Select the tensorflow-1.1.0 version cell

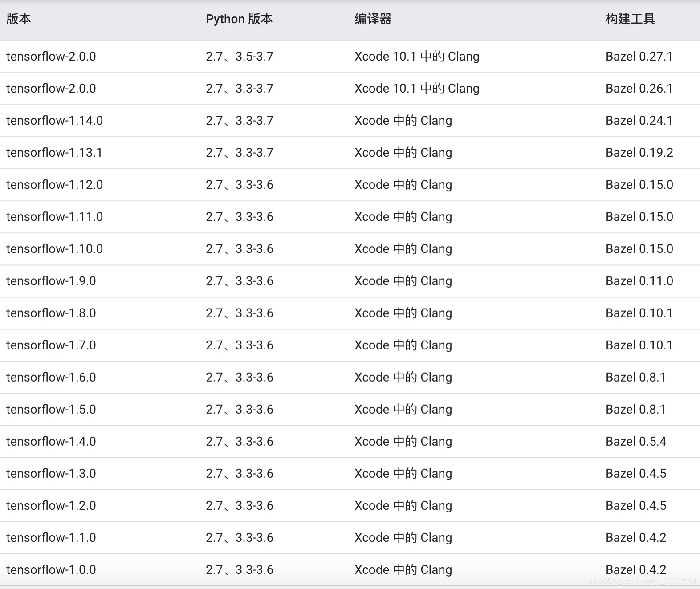click(51, 537)
